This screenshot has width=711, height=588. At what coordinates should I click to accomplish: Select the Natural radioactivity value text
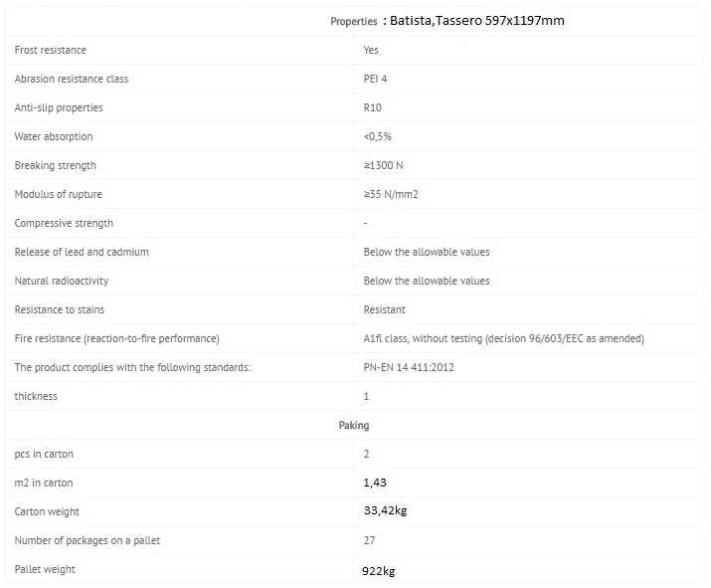pos(427,281)
